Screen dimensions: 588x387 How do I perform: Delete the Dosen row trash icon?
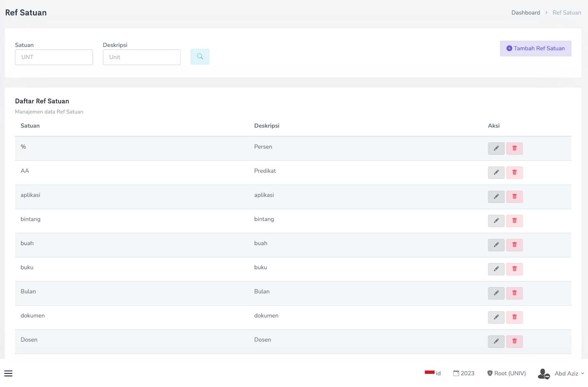(514, 341)
